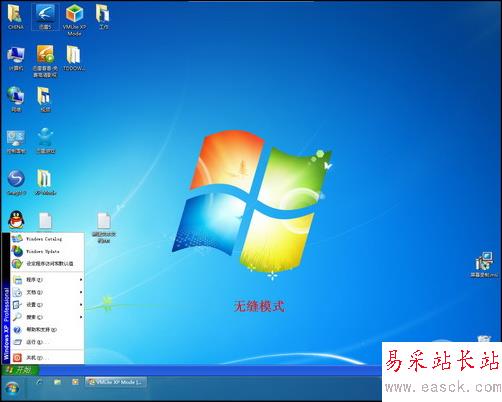Screen dimensions: 502x402
Task: Choose Shut Down (关机) in XP start menu
Action: [47, 358]
